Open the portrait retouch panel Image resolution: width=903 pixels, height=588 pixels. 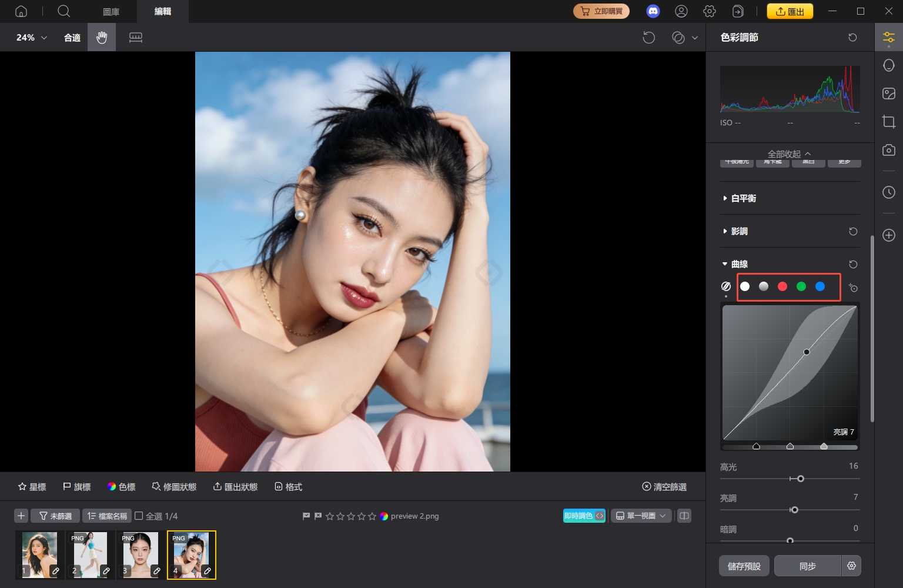[888, 65]
